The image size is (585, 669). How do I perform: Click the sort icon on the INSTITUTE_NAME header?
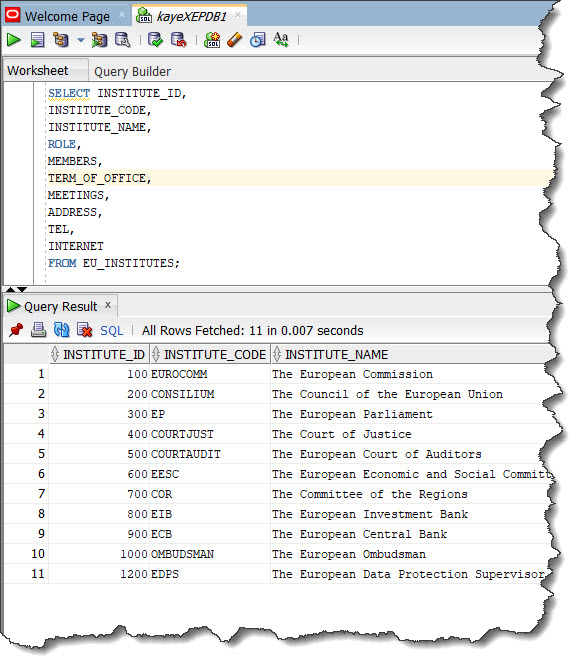click(277, 354)
